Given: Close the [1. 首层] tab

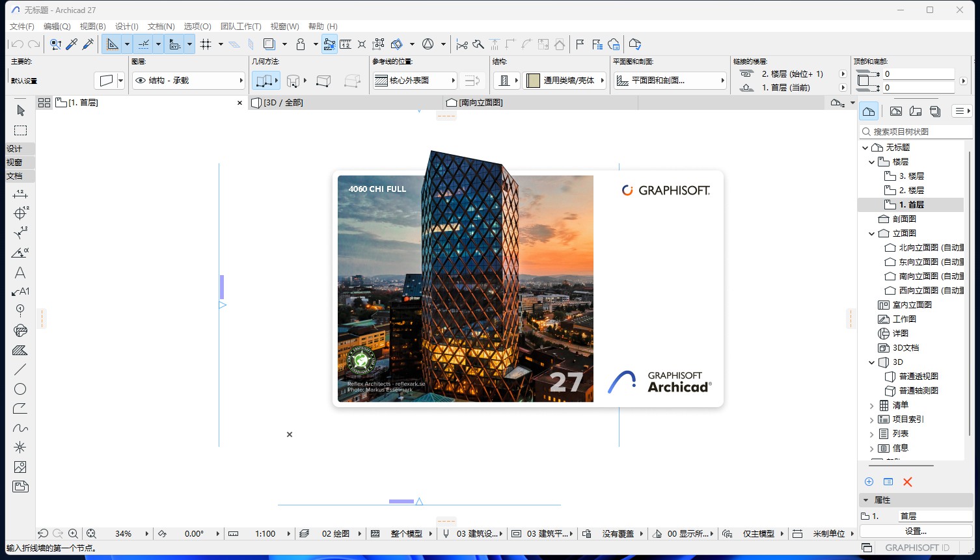Looking at the screenshot, I should 239,103.
